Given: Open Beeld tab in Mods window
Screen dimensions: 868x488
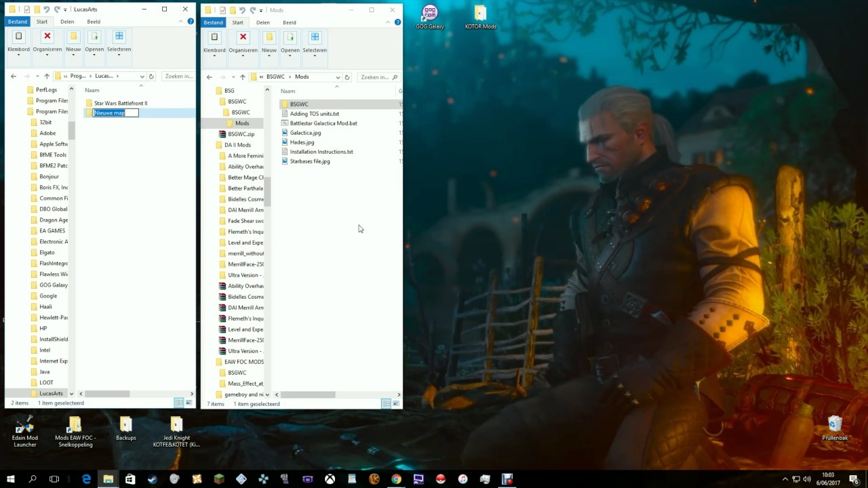Looking at the screenshot, I should [289, 22].
